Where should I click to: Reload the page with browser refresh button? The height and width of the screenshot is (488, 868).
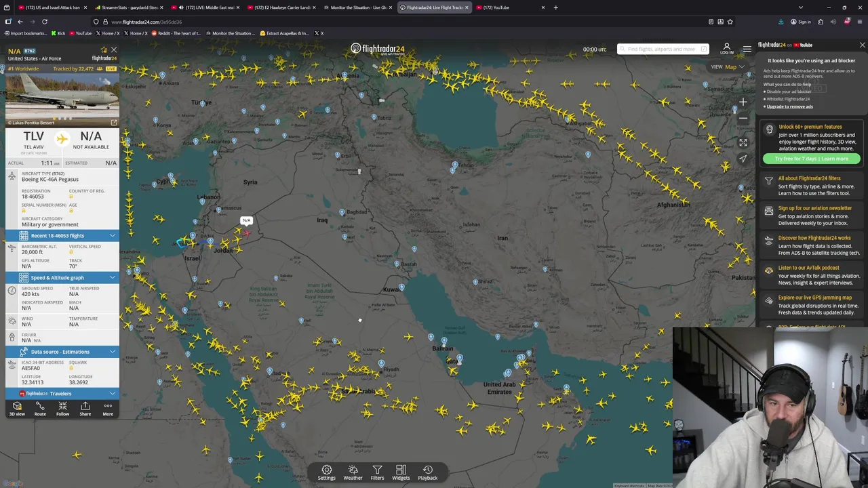click(x=45, y=22)
